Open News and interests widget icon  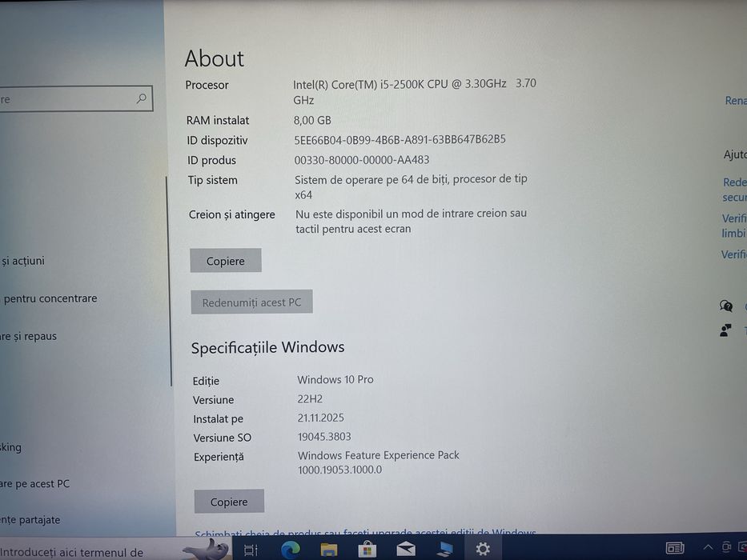tap(675, 549)
